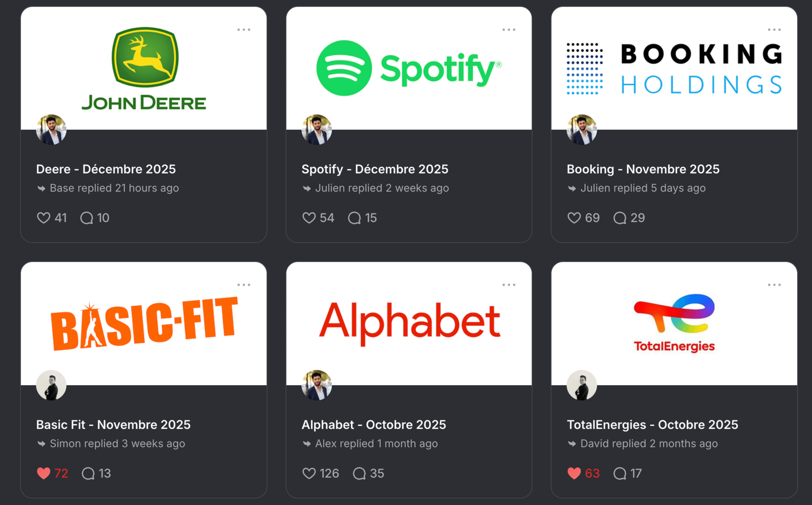Open comments on the Booking post
Image resolution: width=812 pixels, height=505 pixels.
[x=620, y=218]
